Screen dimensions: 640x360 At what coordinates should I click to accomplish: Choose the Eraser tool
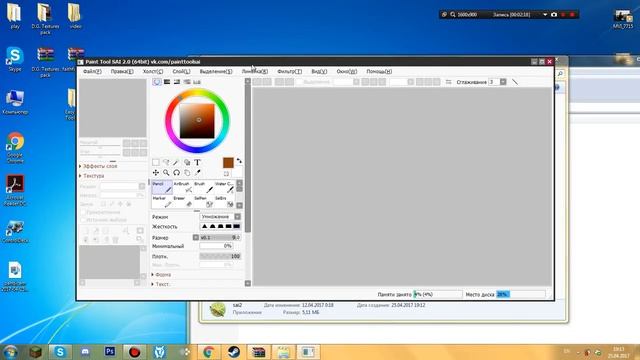[183, 202]
